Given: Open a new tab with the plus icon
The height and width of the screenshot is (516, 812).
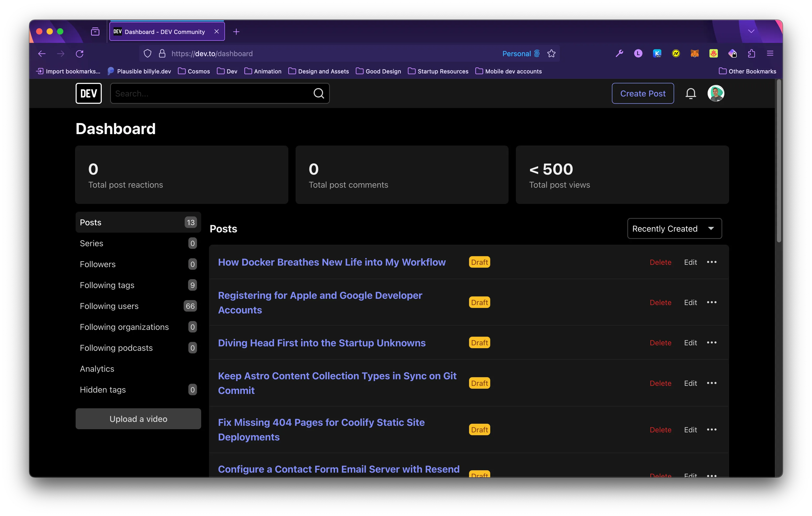Looking at the screenshot, I should pos(236,32).
